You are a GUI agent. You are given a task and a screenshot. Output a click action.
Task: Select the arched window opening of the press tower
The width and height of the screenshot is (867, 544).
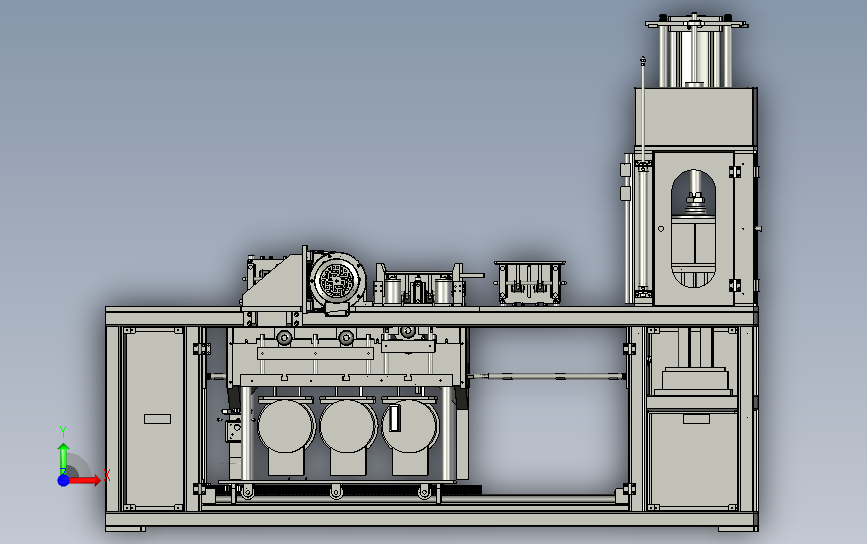693,228
